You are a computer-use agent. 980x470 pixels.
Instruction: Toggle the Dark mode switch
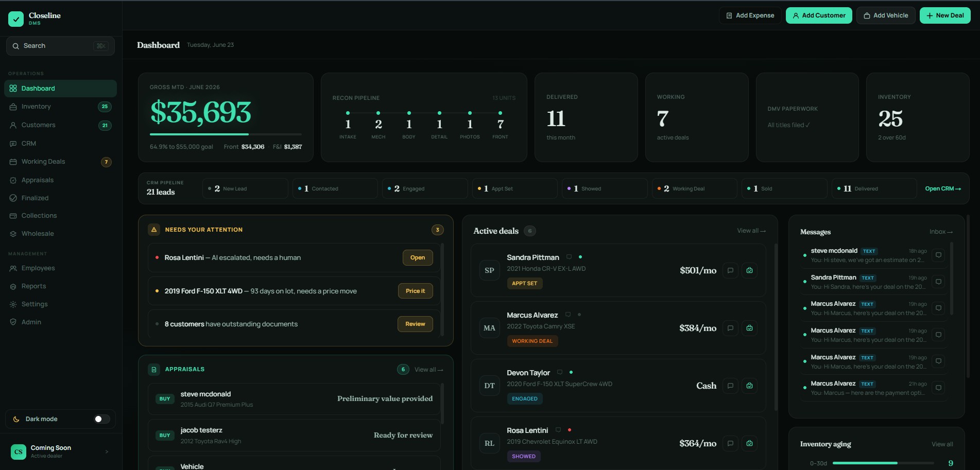coord(102,419)
